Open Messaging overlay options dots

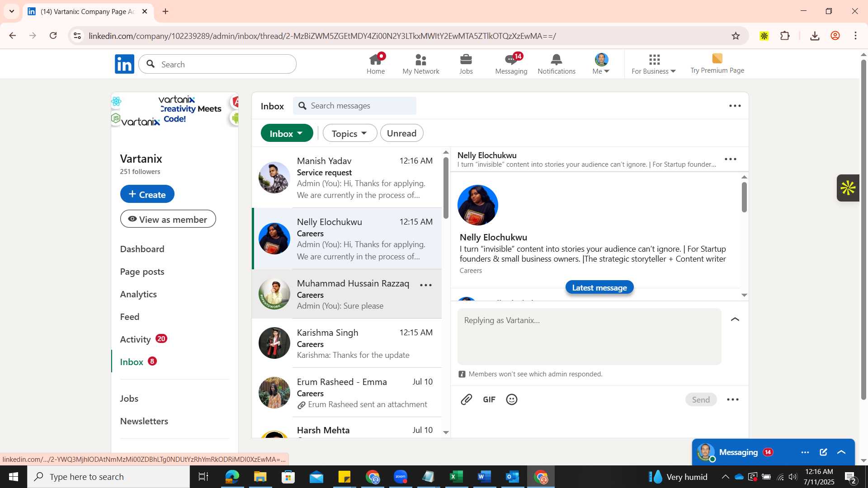coord(805,452)
